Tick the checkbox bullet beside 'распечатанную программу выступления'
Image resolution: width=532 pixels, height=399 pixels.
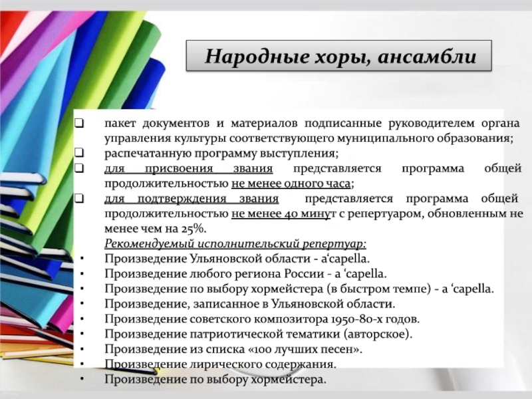pyautogui.click(x=79, y=153)
